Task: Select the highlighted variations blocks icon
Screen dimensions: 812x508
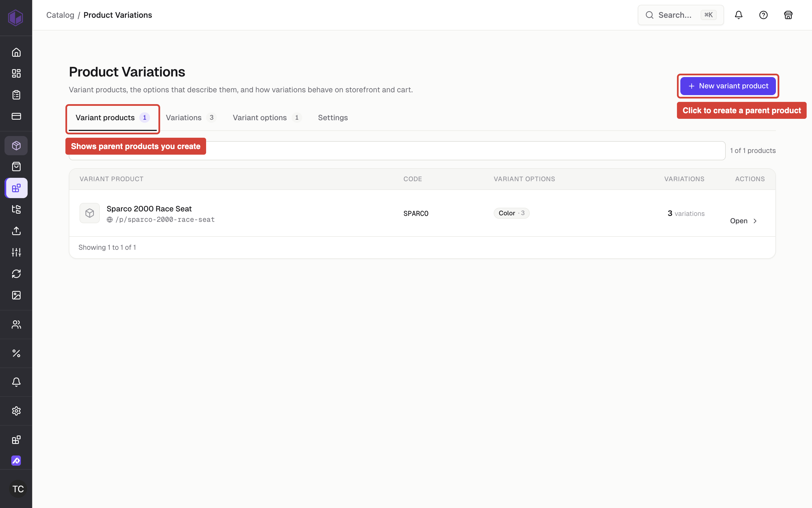Action: click(x=16, y=188)
